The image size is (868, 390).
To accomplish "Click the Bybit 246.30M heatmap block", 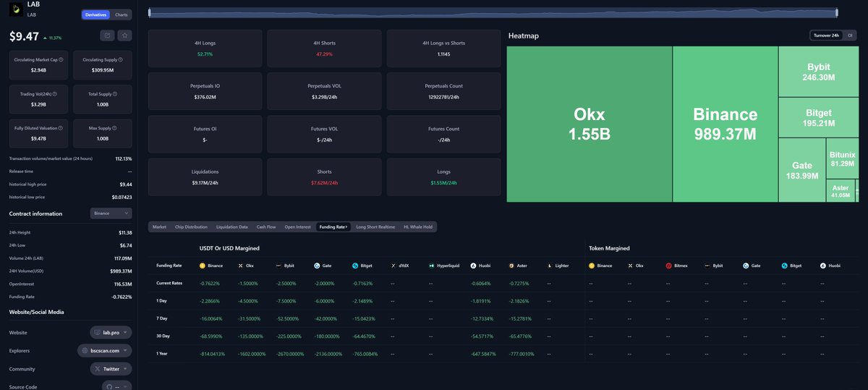I will pos(819,72).
